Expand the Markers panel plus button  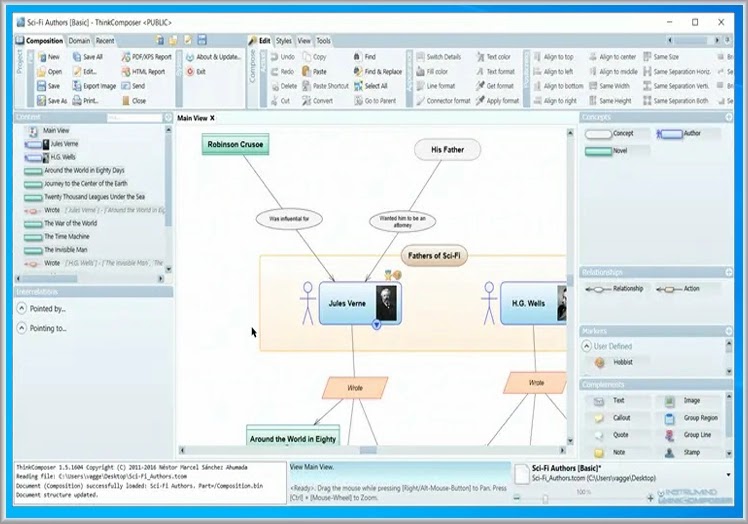pos(728,331)
